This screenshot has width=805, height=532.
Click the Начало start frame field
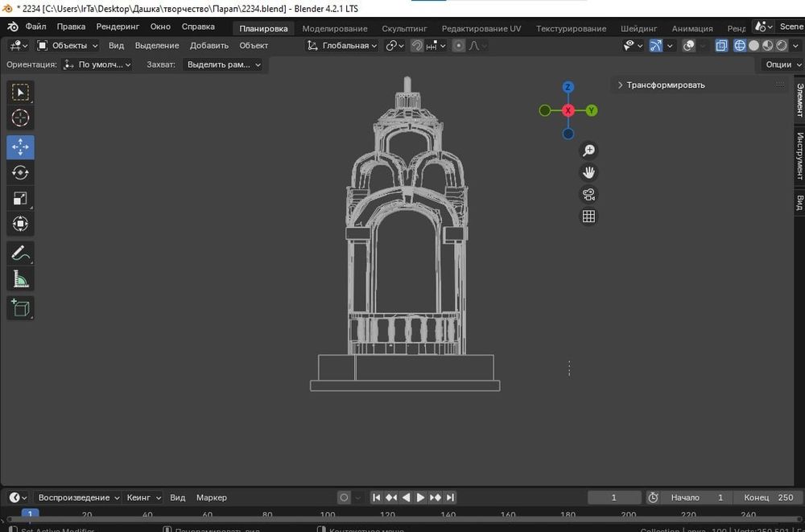coord(697,497)
